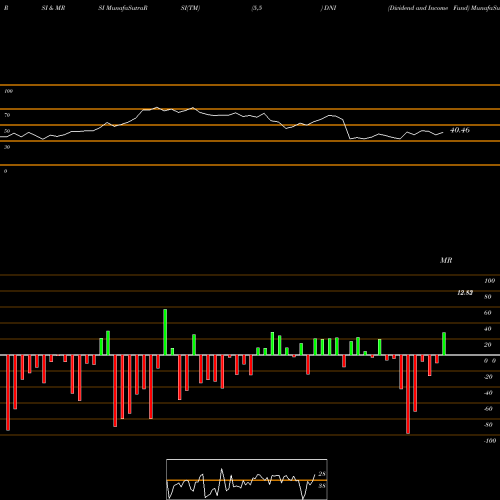Click the mini chart upper value label near 28
The height and width of the screenshot is (500, 500).
point(322,474)
